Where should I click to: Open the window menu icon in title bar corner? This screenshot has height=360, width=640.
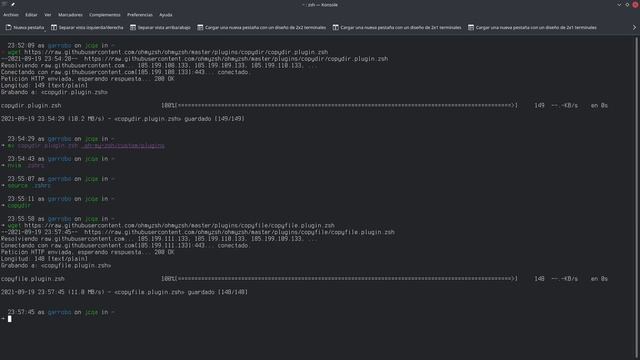pyautogui.click(x=4, y=4)
